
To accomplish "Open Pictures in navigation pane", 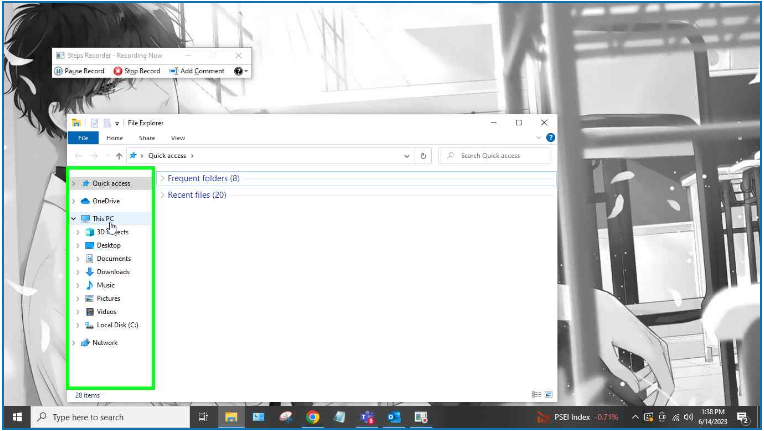I will point(108,299).
